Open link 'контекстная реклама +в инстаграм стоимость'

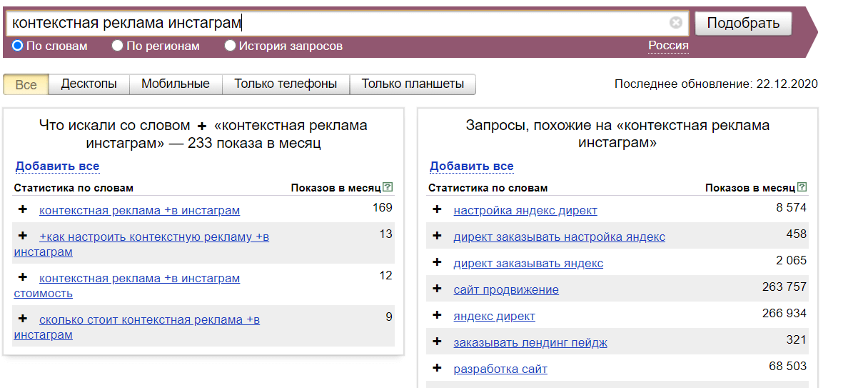pos(127,286)
